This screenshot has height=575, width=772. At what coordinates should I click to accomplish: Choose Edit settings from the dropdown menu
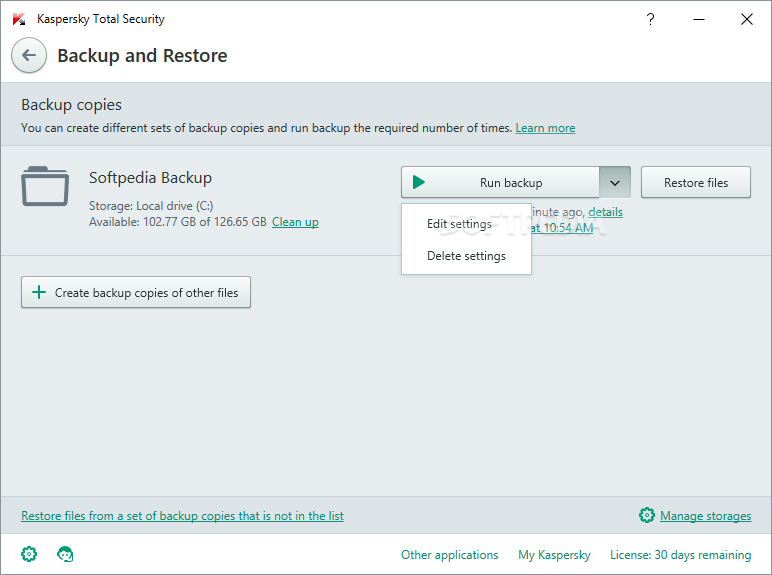click(466, 224)
